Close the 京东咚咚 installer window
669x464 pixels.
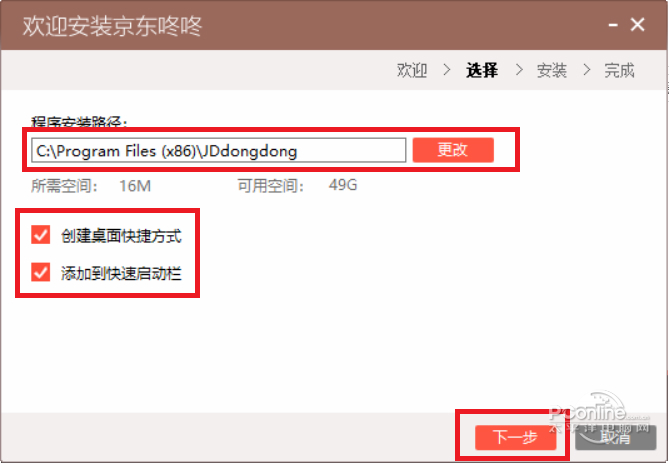coord(638,25)
